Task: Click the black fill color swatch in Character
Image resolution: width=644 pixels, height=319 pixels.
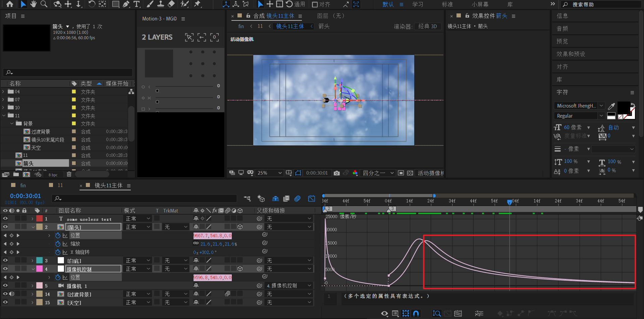Action: click(x=624, y=108)
